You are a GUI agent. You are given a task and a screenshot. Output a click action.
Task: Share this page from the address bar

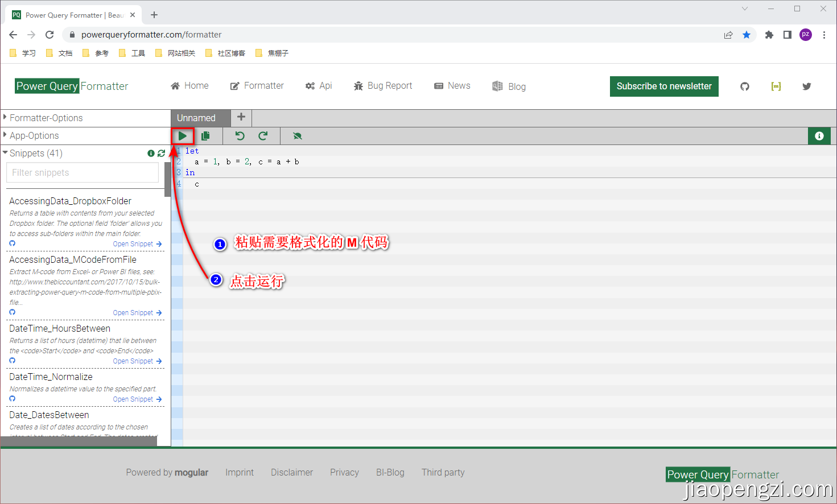(728, 35)
